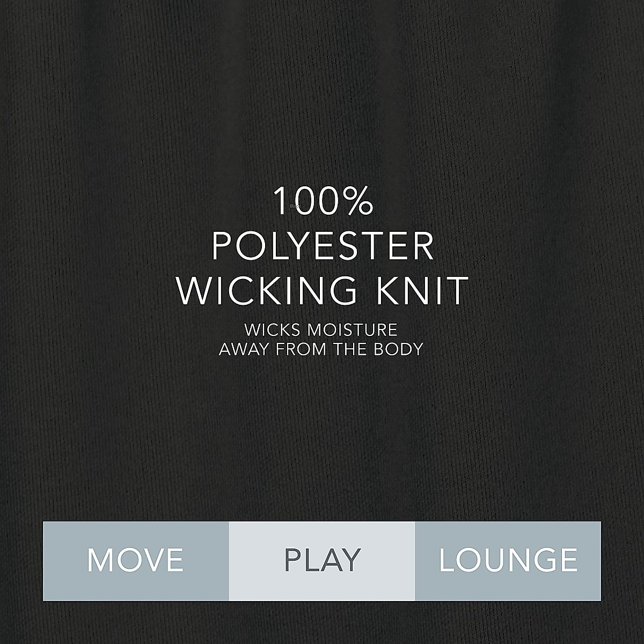Screen dimensions: 644x644
Task: Click the tiny Black label near 100%
Action: (294, 206)
